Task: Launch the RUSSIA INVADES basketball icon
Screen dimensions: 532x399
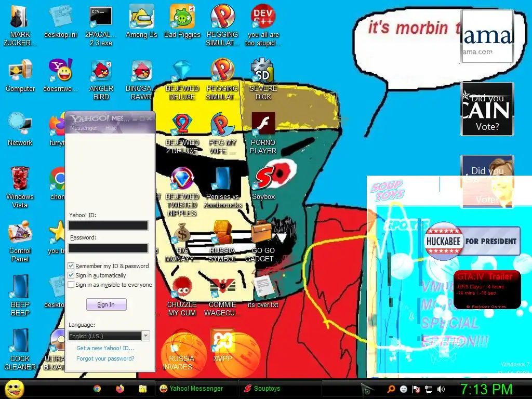Action: pyautogui.click(x=182, y=350)
